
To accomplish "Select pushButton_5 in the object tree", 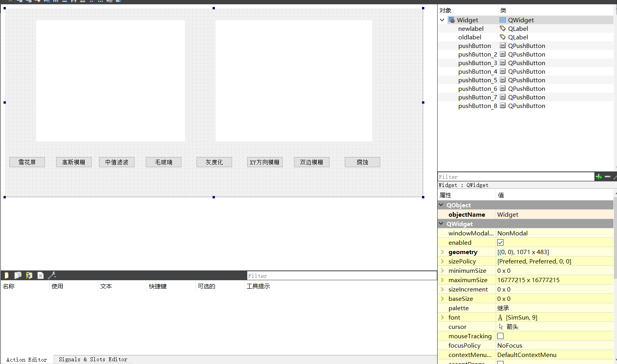I will (x=477, y=80).
